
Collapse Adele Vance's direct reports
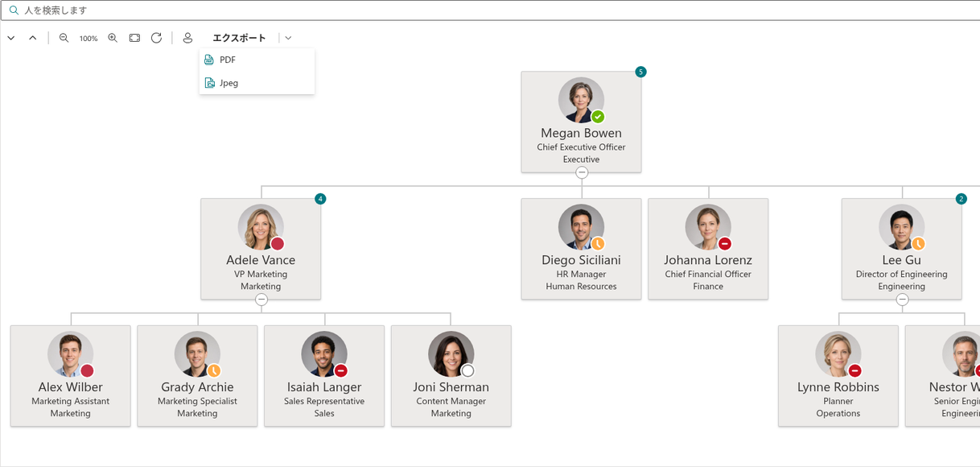point(261,300)
